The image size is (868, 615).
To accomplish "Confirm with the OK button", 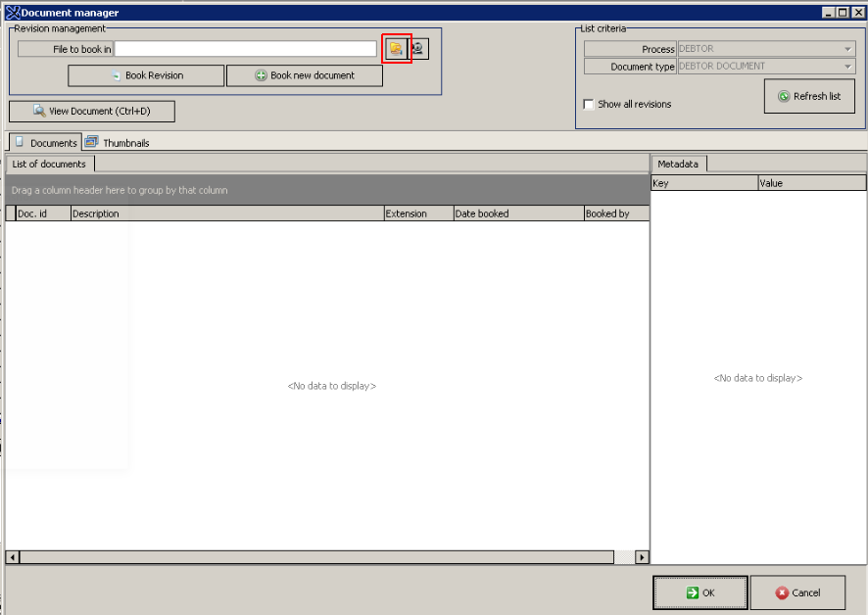I will [x=700, y=592].
